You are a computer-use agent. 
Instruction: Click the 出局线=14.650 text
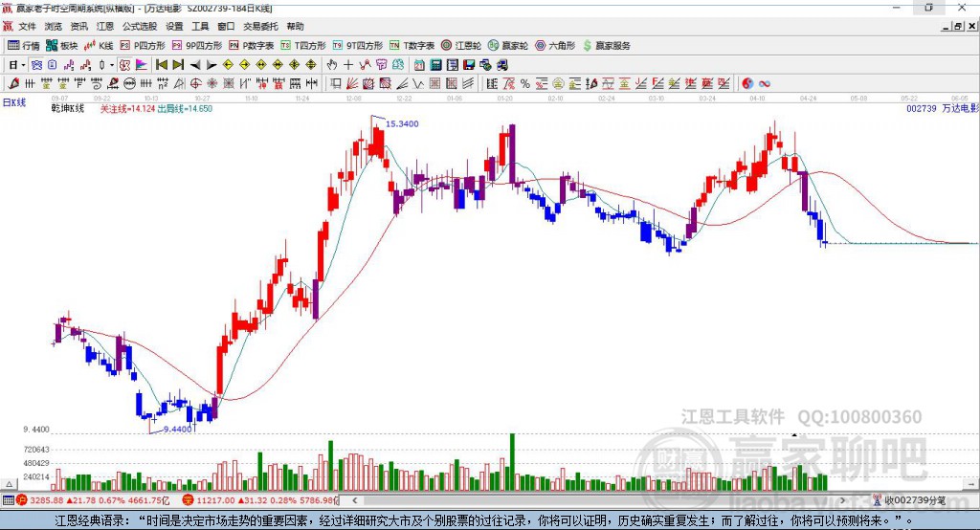point(185,108)
